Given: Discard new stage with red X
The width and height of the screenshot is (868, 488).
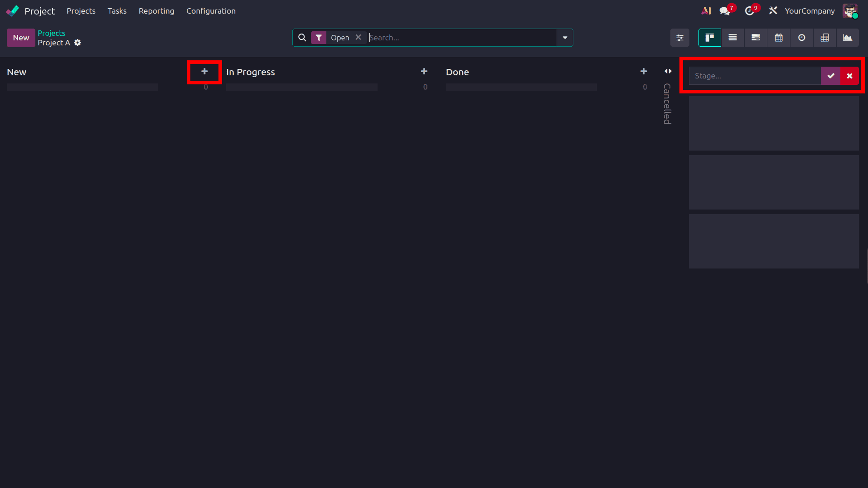Looking at the screenshot, I should [849, 76].
